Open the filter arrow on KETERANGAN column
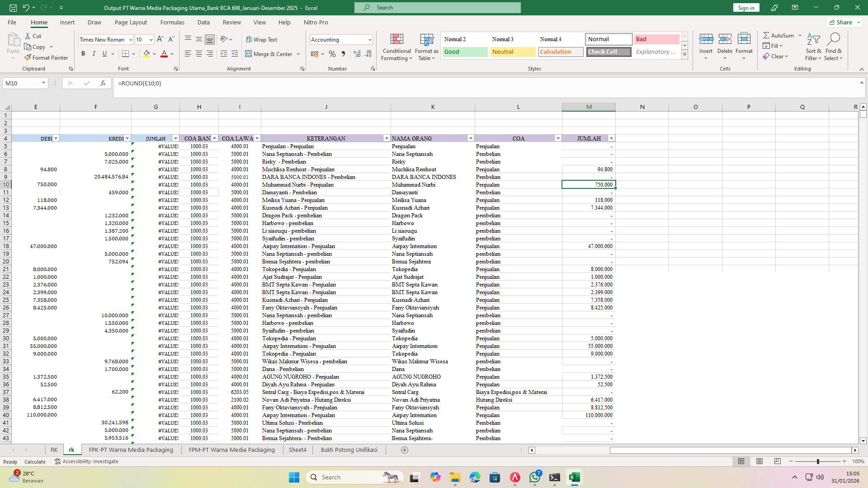Viewport: 868px width, 488px height. click(x=387, y=138)
